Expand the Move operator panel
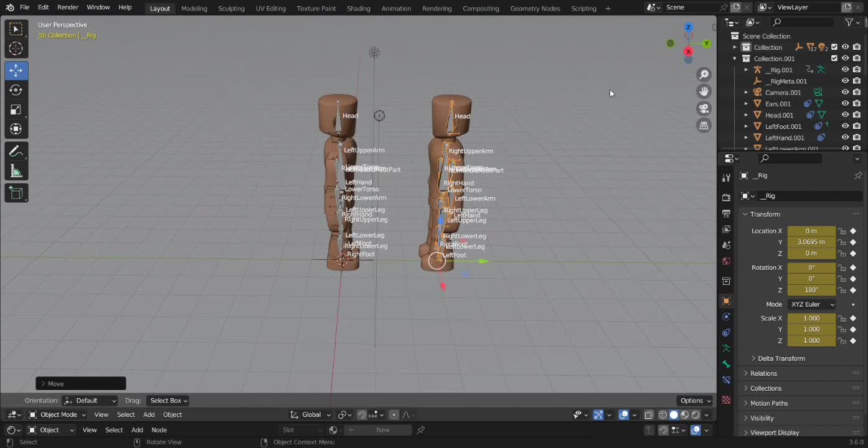 coord(44,384)
